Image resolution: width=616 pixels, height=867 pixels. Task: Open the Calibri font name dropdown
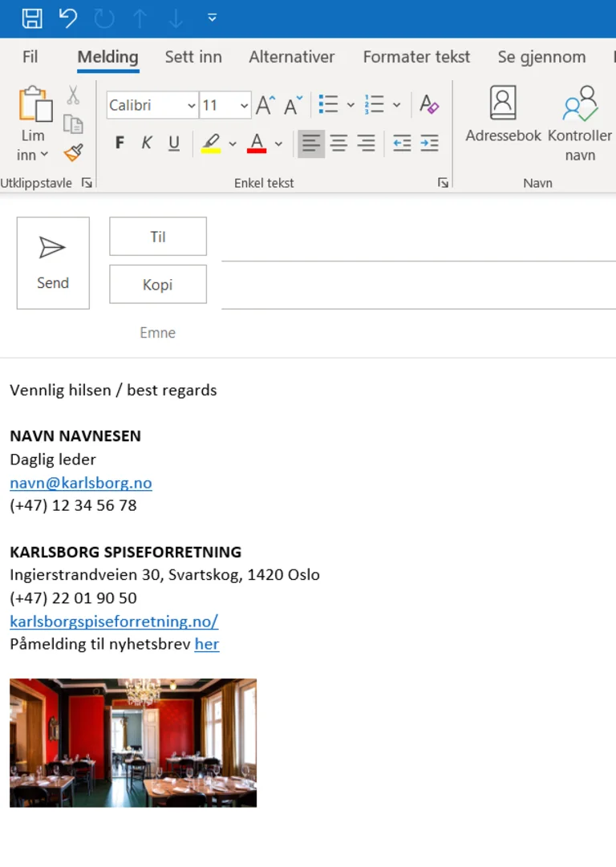192,106
